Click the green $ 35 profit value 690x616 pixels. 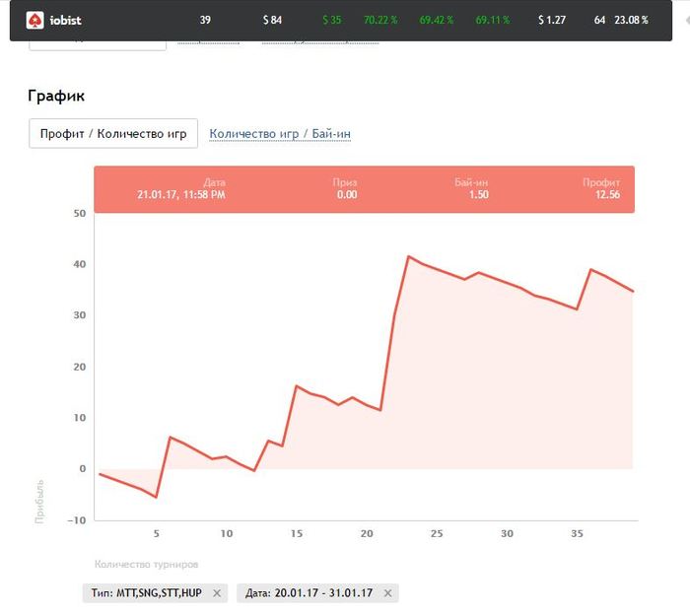pos(331,20)
